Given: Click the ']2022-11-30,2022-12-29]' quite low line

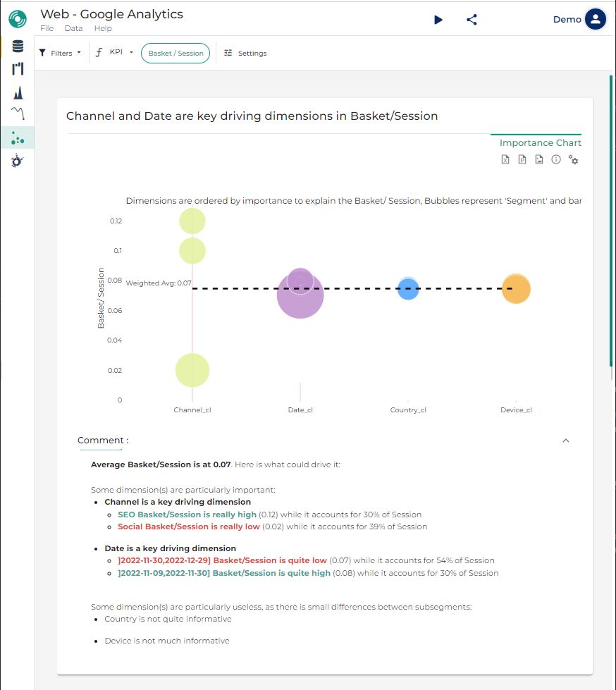Looking at the screenshot, I should pos(306,560).
